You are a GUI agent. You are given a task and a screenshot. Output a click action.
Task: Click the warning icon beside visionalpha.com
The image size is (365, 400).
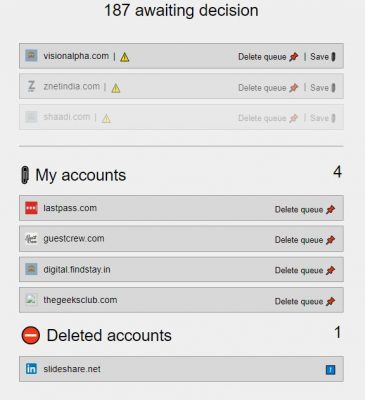pyautogui.click(x=124, y=57)
